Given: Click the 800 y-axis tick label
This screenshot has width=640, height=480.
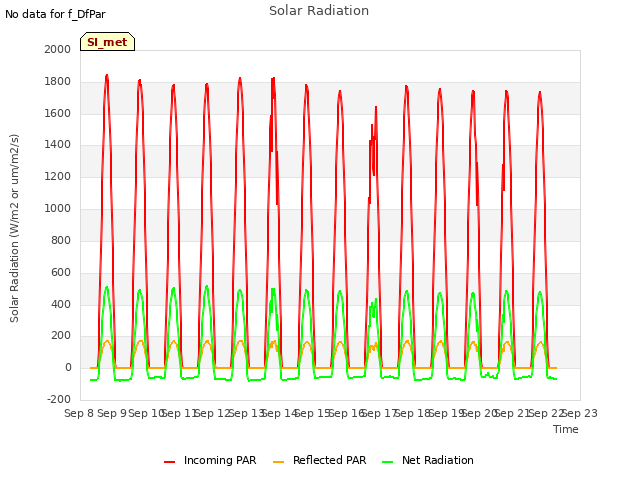Looking at the screenshot, I should [61, 240].
